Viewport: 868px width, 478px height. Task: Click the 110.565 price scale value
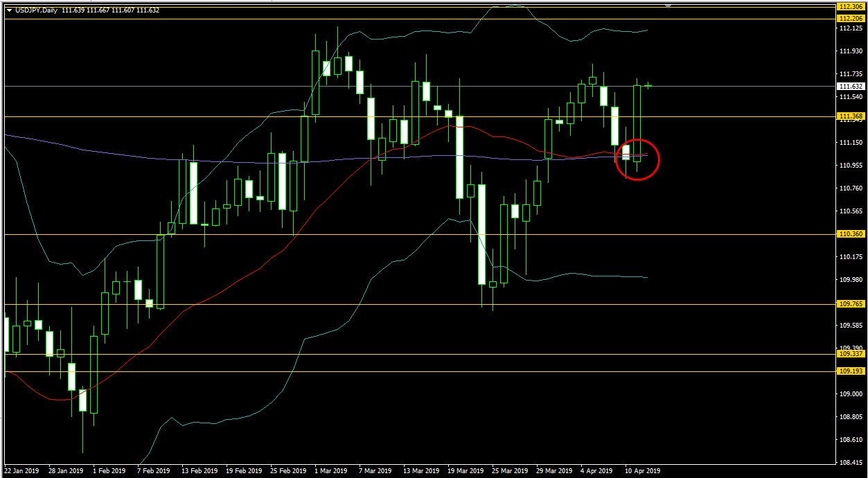click(850, 211)
